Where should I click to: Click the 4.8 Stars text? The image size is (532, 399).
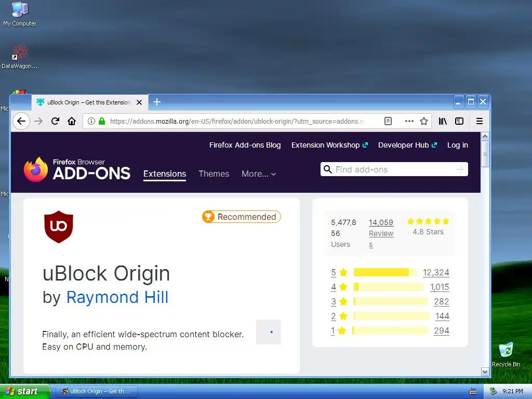coord(428,232)
